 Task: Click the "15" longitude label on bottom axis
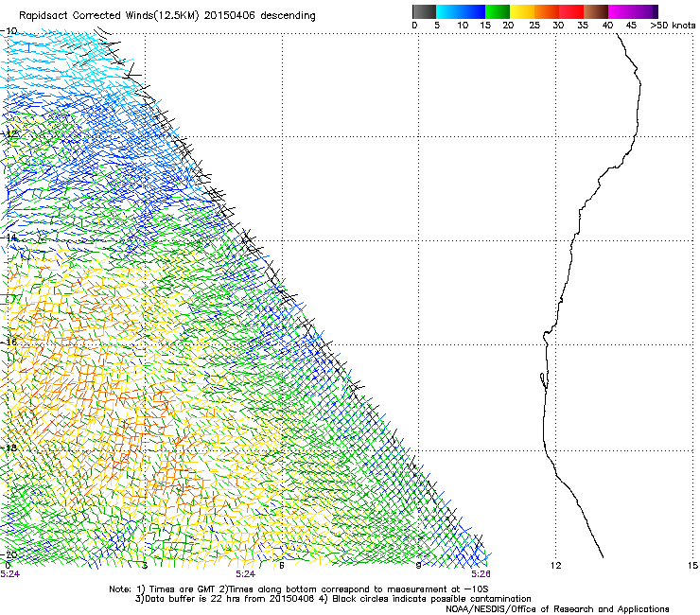coord(692,566)
